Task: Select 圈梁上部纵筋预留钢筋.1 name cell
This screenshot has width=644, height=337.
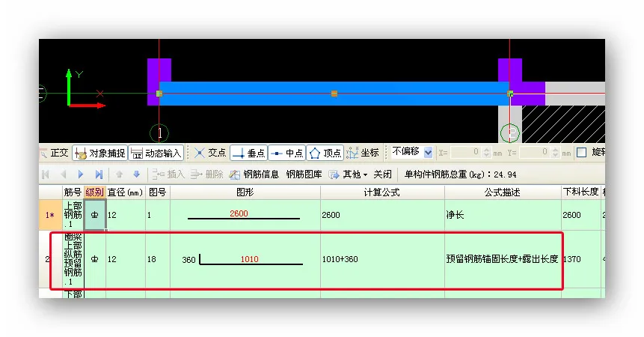Action: (73, 259)
